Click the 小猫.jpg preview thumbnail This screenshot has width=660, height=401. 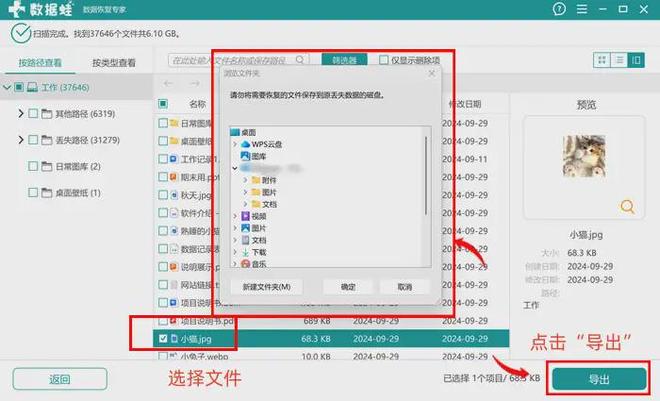pyautogui.click(x=584, y=156)
